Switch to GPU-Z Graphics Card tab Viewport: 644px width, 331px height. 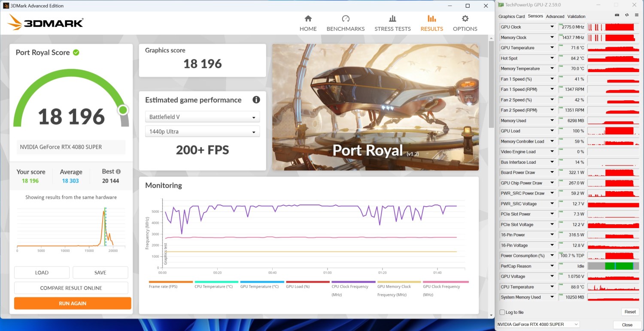[511, 16]
